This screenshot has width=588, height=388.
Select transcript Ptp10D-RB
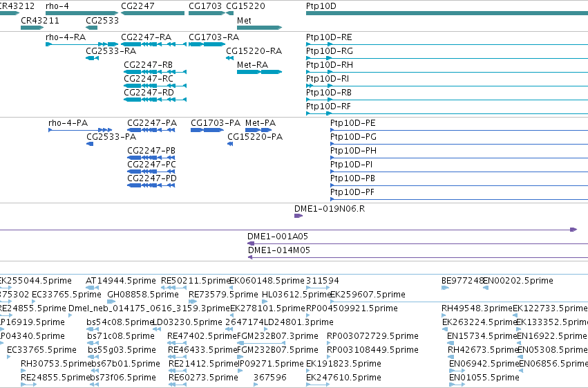point(447,100)
